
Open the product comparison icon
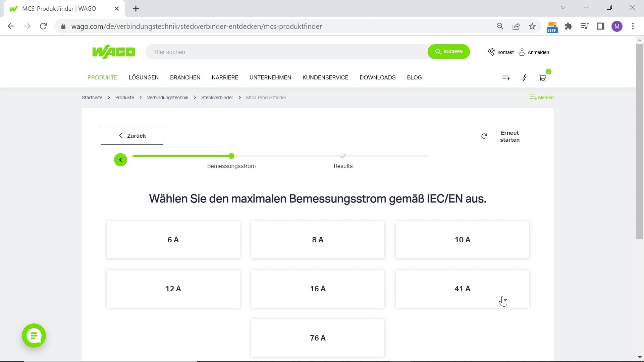click(525, 77)
